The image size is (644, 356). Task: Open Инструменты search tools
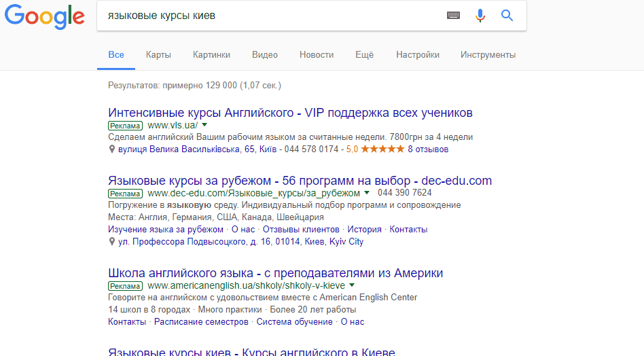tap(488, 54)
